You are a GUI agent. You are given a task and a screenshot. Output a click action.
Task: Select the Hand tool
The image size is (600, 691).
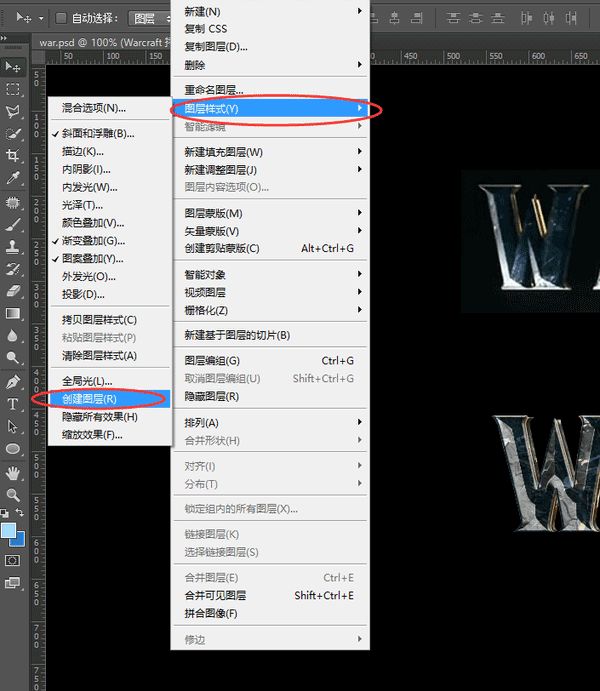click(12, 473)
